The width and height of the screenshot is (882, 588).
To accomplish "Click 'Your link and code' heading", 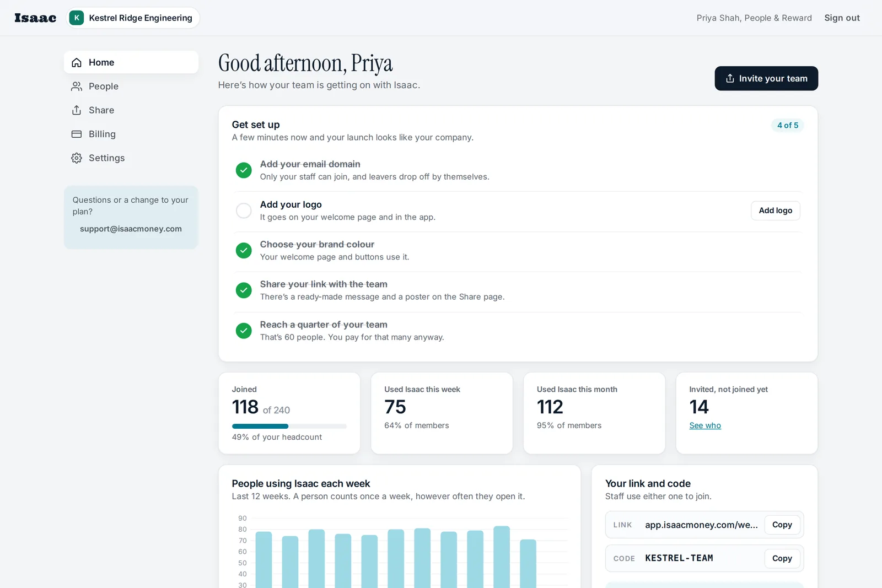I will [x=648, y=483].
